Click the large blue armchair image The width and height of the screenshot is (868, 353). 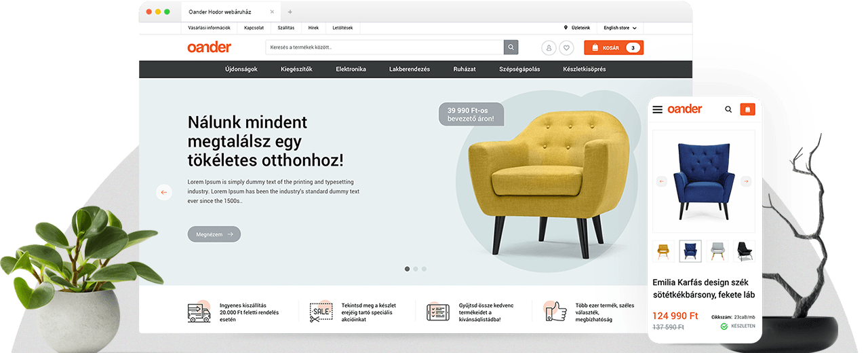coord(704,180)
